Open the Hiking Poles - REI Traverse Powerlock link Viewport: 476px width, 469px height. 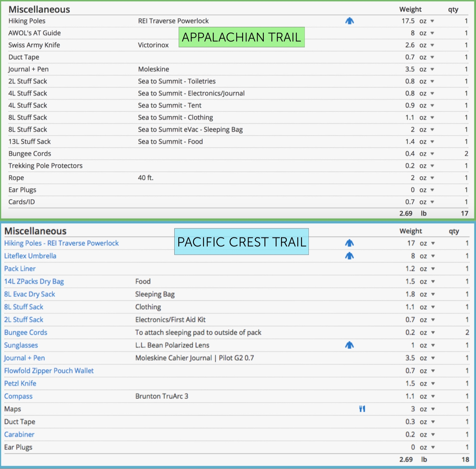pyautogui.click(x=61, y=243)
